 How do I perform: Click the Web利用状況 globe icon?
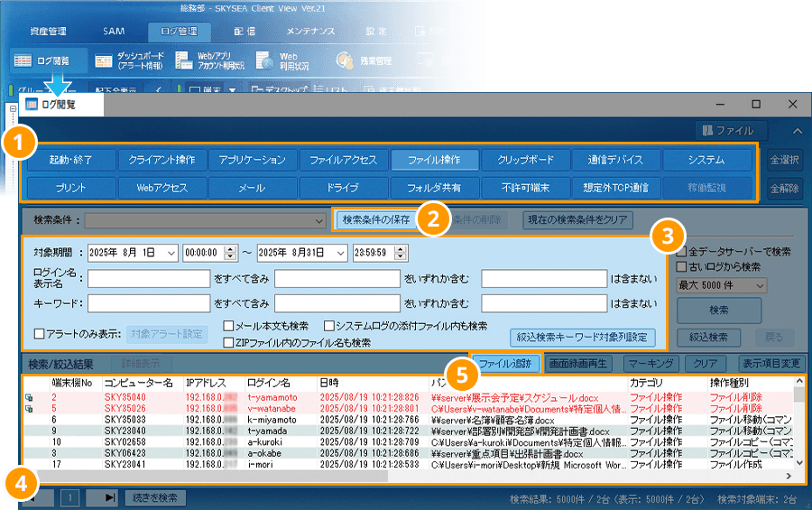pos(264,60)
